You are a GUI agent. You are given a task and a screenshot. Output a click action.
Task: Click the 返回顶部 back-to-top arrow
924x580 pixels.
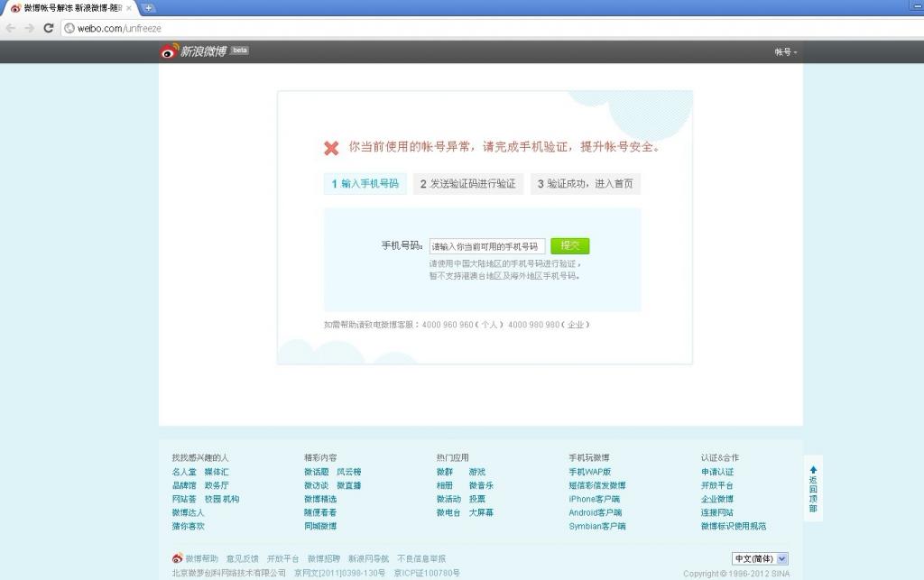click(813, 470)
